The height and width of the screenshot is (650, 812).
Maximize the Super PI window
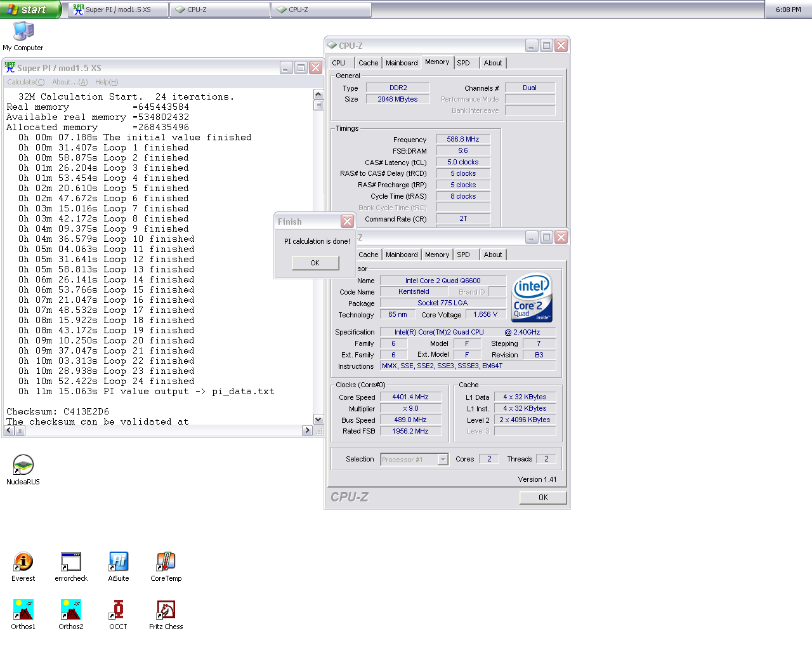tap(301, 68)
